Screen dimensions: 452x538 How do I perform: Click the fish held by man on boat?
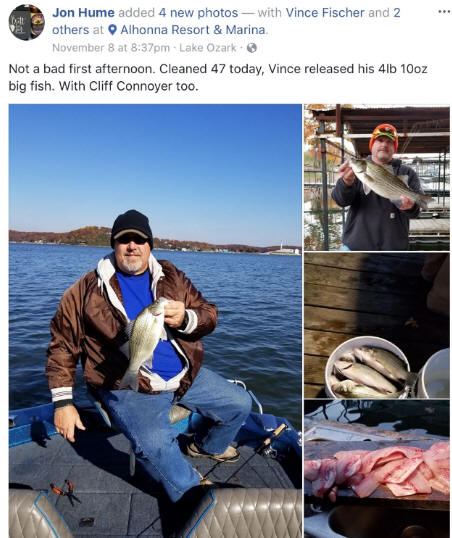point(144,343)
